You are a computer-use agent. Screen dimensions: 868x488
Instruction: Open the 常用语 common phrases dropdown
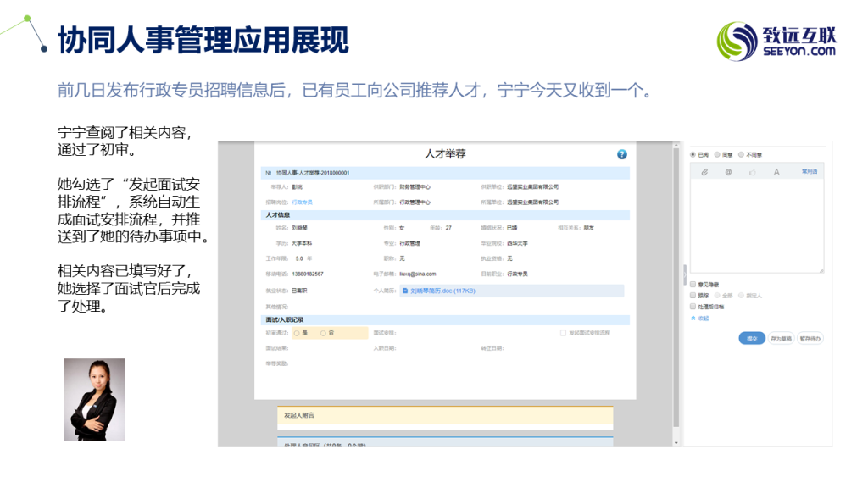pos(810,172)
